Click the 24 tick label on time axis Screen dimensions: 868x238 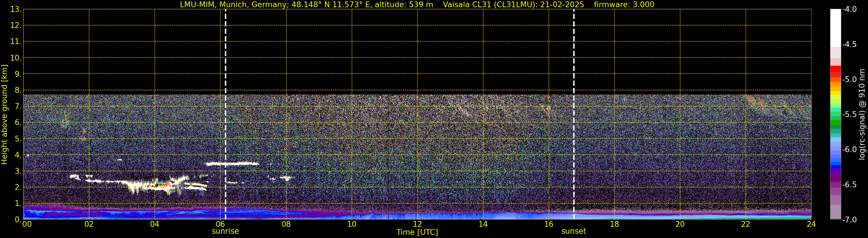point(811,224)
